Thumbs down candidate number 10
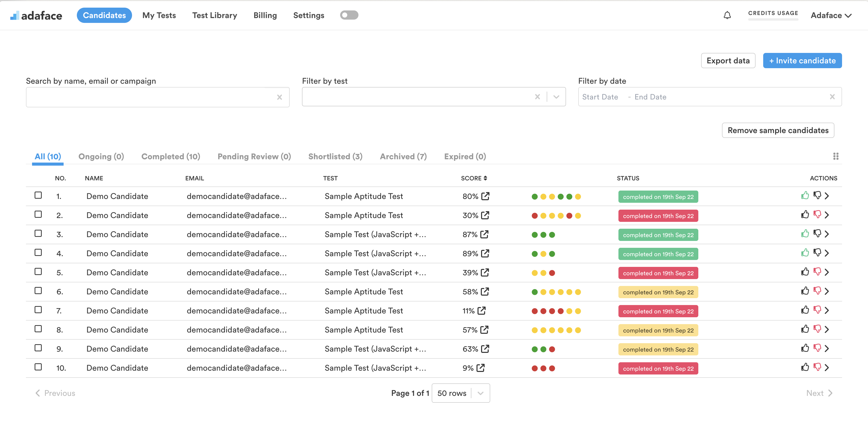The image size is (868, 433). coord(817,367)
